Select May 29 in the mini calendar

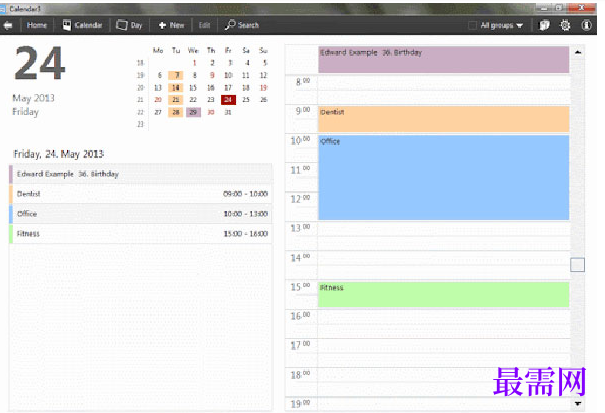click(193, 112)
